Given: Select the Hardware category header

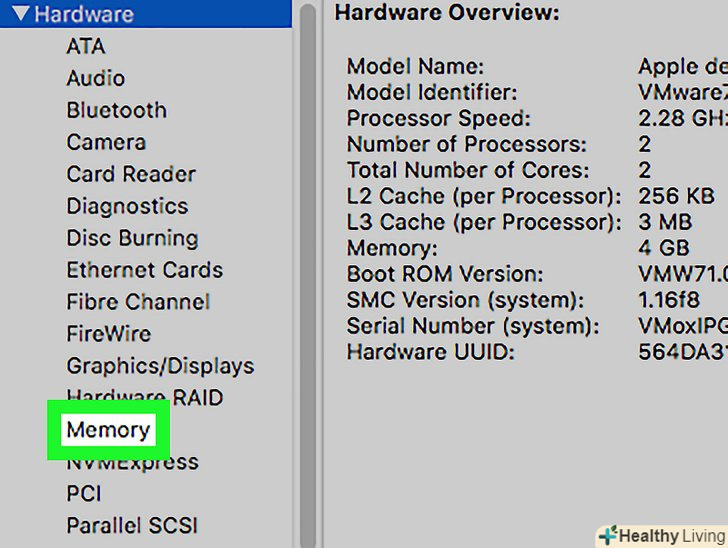Looking at the screenshot, I should tap(84, 15).
